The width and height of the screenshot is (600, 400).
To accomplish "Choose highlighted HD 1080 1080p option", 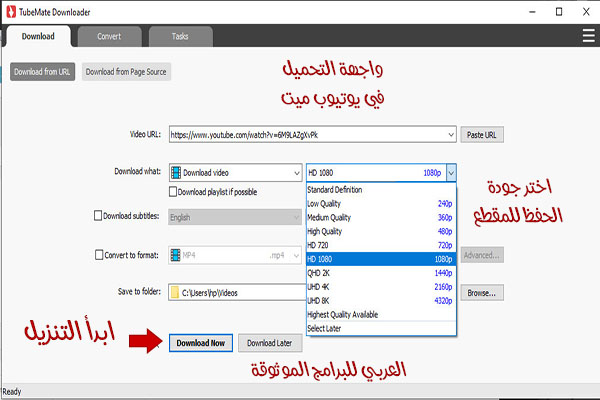I will pyautogui.click(x=381, y=259).
